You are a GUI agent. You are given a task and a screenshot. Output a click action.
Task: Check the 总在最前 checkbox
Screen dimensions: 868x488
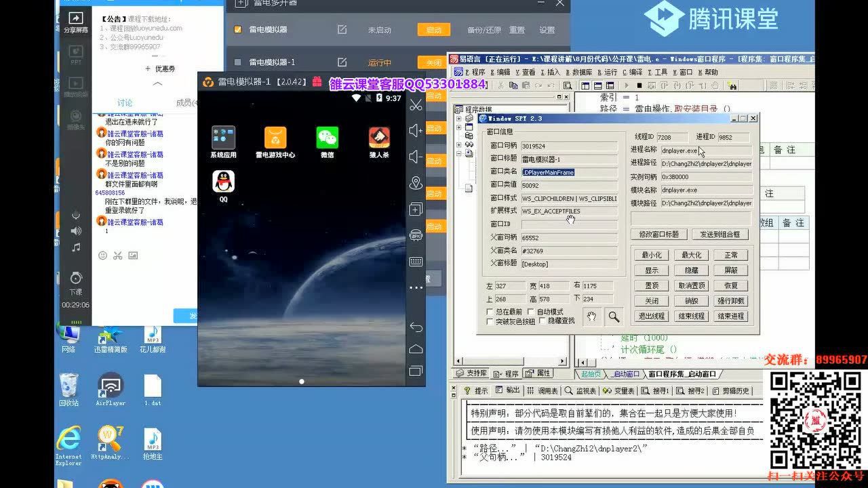pos(490,312)
